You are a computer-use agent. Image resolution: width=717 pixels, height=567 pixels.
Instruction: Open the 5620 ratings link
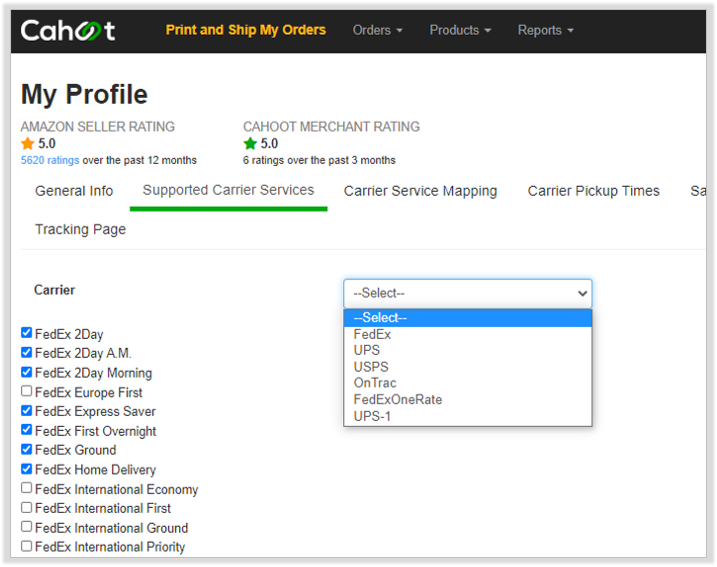coord(50,160)
